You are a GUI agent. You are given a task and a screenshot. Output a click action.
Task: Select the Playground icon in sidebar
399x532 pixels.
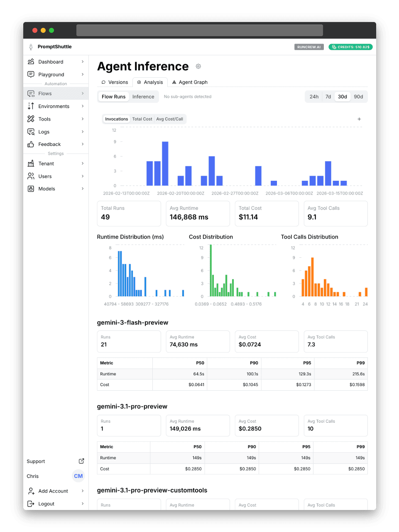pyautogui.click(x=31, y=74)
